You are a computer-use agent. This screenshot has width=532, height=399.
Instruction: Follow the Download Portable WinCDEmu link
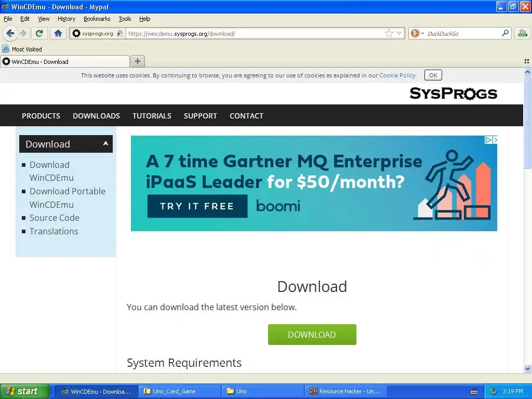68,198
